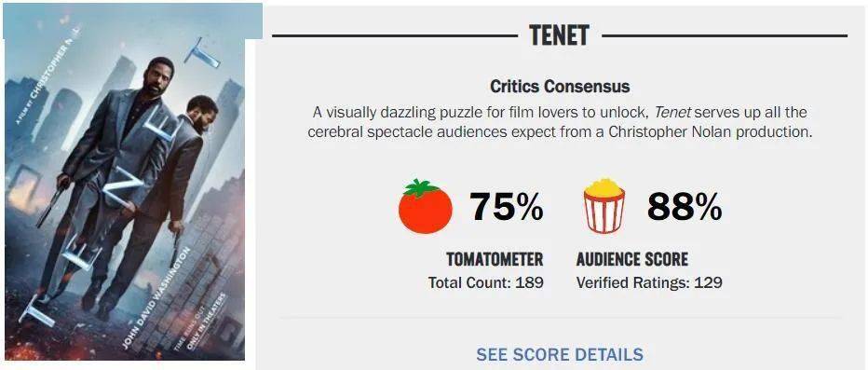The height and width of the screenshot is (370, 868).
Task: Click the red tomato Tomatometer icon
Action: click(425, 205)
